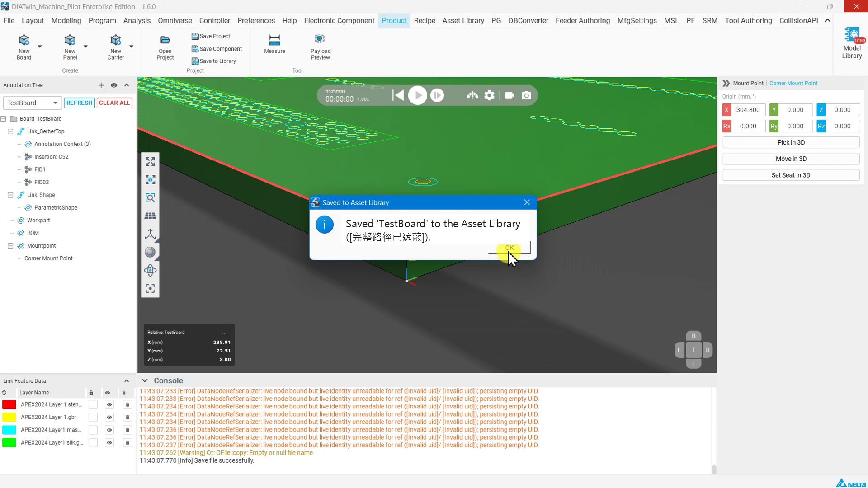
Task: Open Payload Preview tool
Action: tap(321, 47)
